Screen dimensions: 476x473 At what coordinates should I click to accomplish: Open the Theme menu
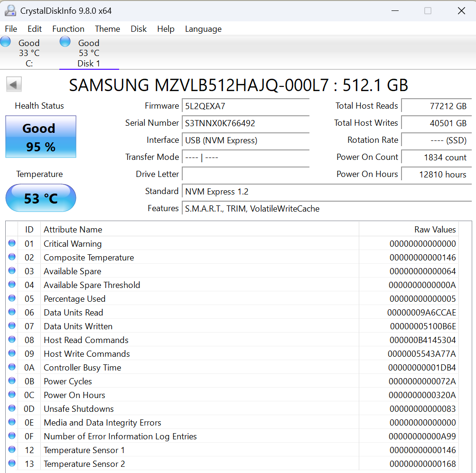point(107,29)
